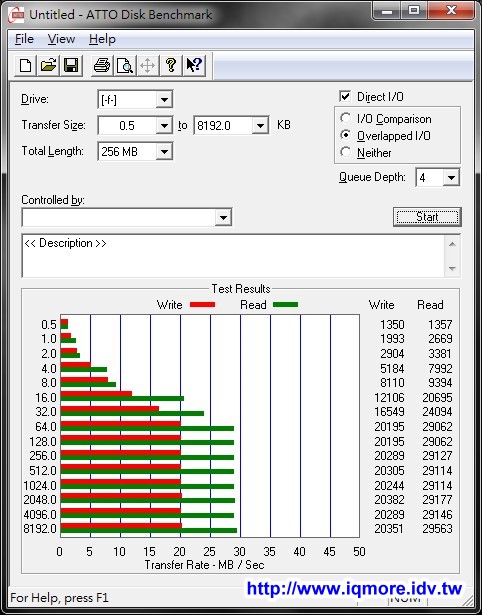Image resolution: width=482 pixels, height=615 pixels.
Task: Open the Controlled by combo box
Action: point(127,217)
